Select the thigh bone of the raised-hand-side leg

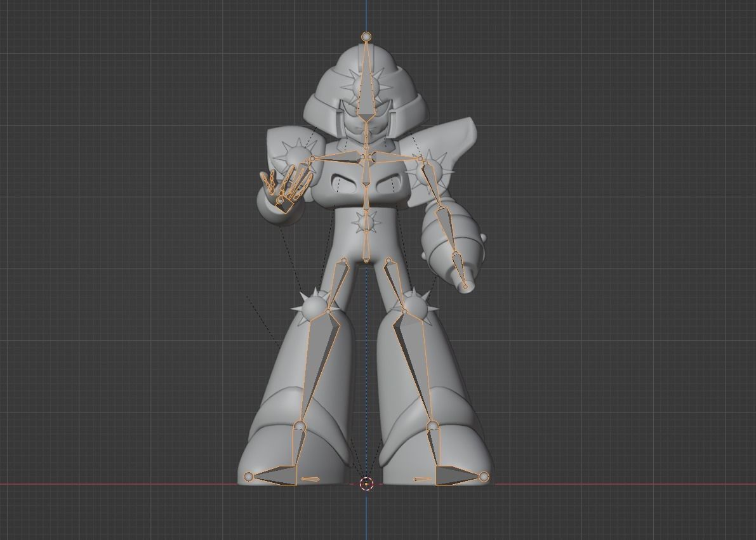pyautogui.click(x=339, y=286)
